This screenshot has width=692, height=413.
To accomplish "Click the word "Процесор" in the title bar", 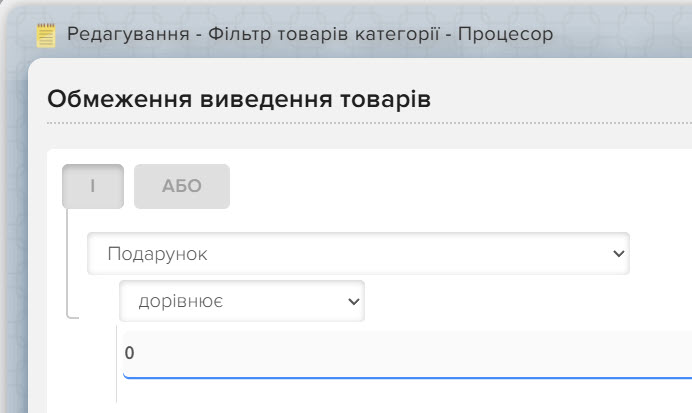I will [505, 34].
